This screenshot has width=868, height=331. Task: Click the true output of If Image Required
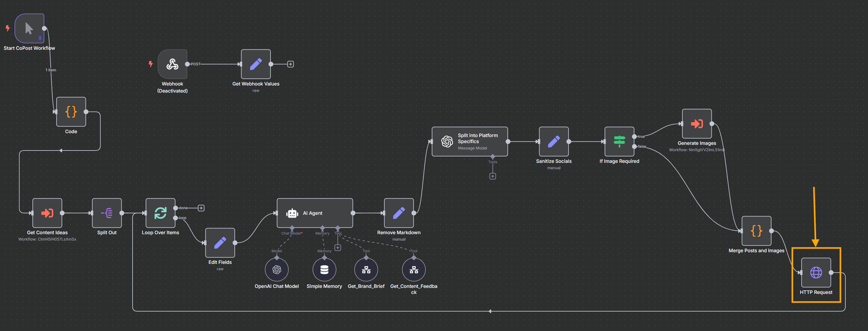tap(635, 136)
